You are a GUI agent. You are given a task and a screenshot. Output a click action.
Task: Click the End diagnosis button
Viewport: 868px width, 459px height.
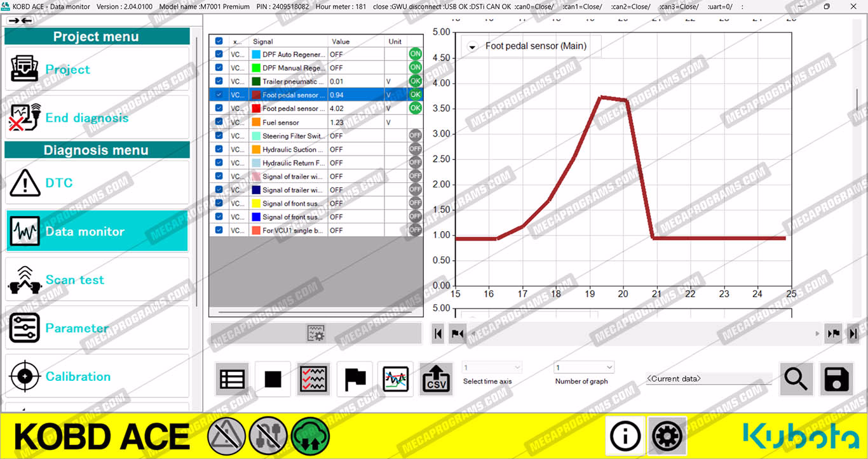pyautogui.click(x=97, y=118)
